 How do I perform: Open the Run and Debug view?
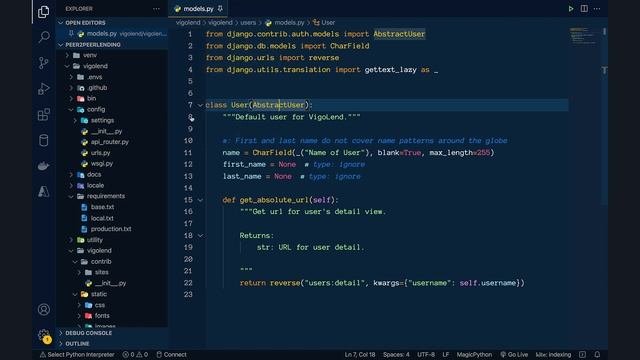[44, 89]
